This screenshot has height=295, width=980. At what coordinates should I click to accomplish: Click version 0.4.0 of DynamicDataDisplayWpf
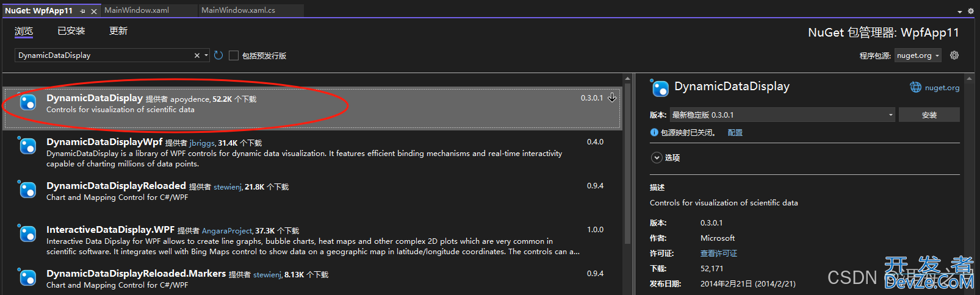[595, 142]
